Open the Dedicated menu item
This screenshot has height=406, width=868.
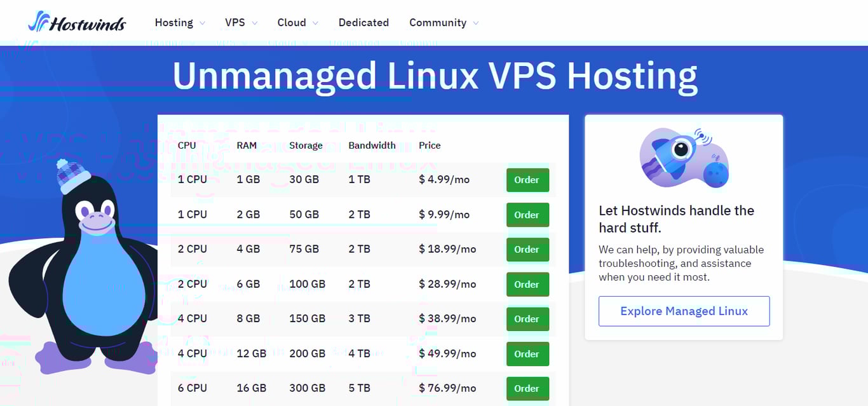click(x=363, y=22)
